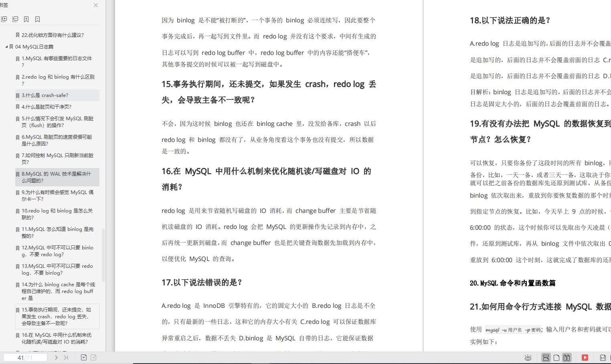Select the 04 MySQL日志篇 bookmark
Image resolution: width=611 pixels, height=364 pixels.
(34, 47)
